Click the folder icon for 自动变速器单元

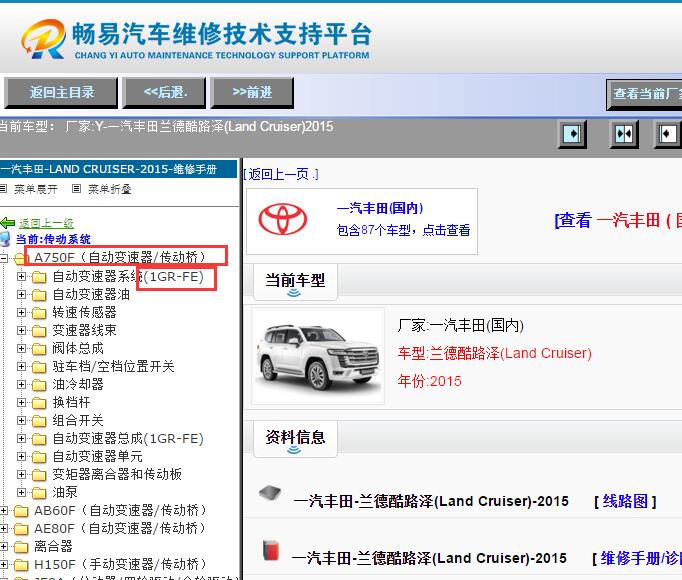pos(39,457)
